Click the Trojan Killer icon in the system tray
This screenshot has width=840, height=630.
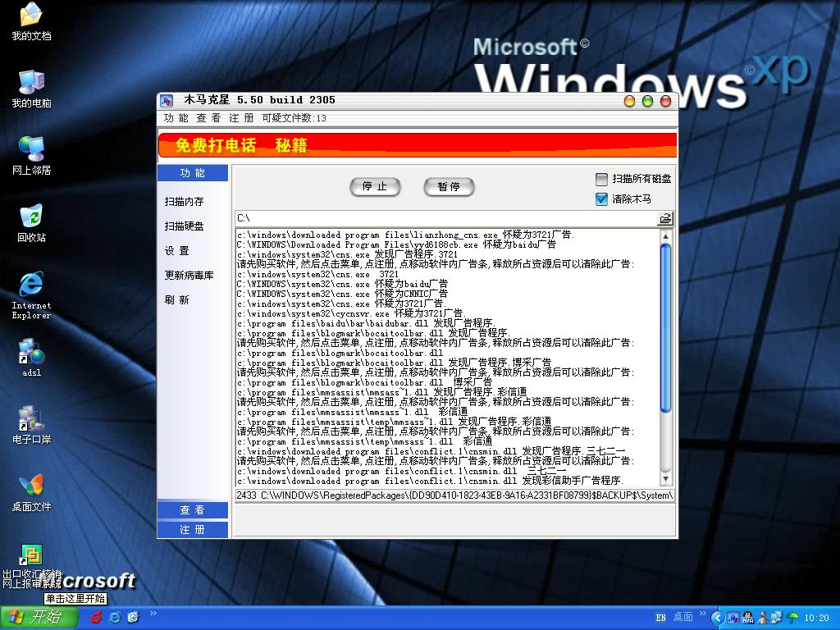[733, 618]
